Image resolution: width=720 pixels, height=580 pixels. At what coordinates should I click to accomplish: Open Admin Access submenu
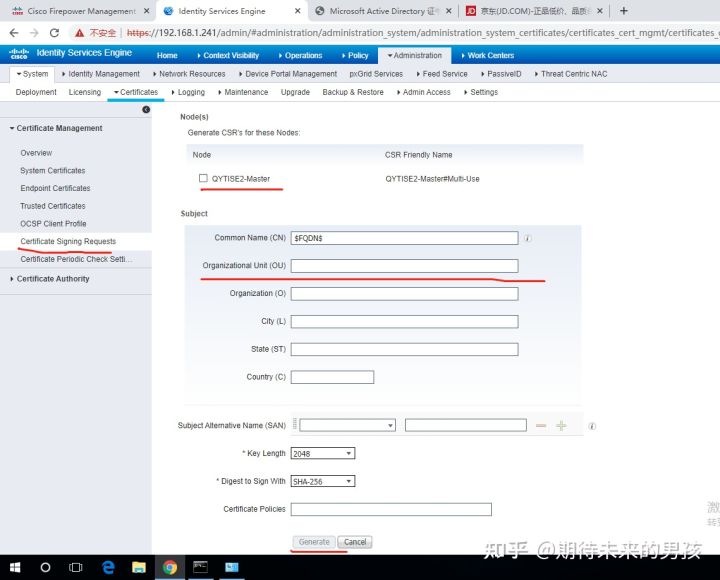(423, 92)
